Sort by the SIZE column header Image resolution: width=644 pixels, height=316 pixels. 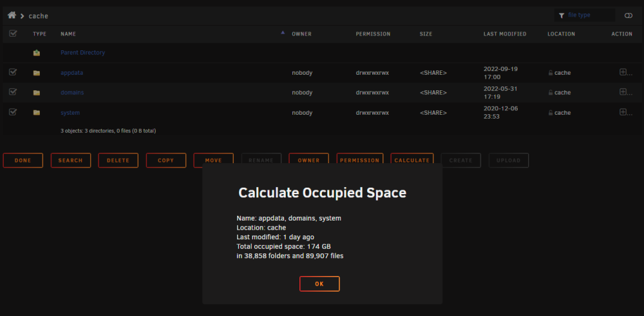tap(426, 34)
